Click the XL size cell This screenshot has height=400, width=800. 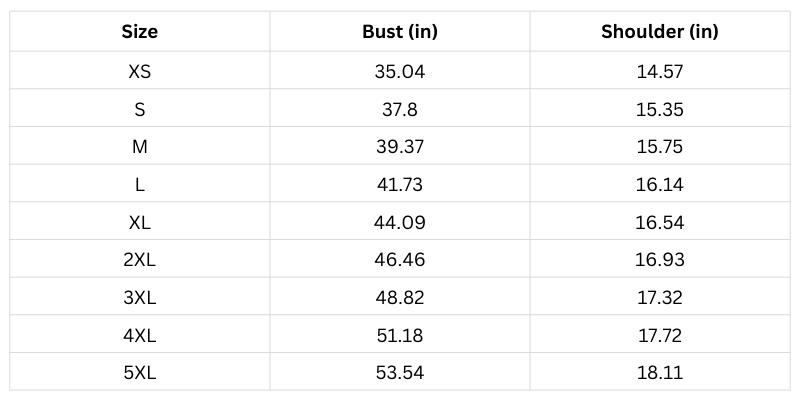140,223
